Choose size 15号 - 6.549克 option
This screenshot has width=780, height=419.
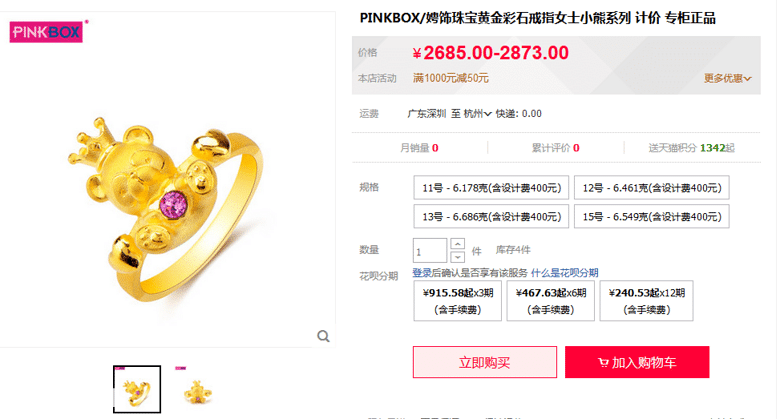click(652, 216)
